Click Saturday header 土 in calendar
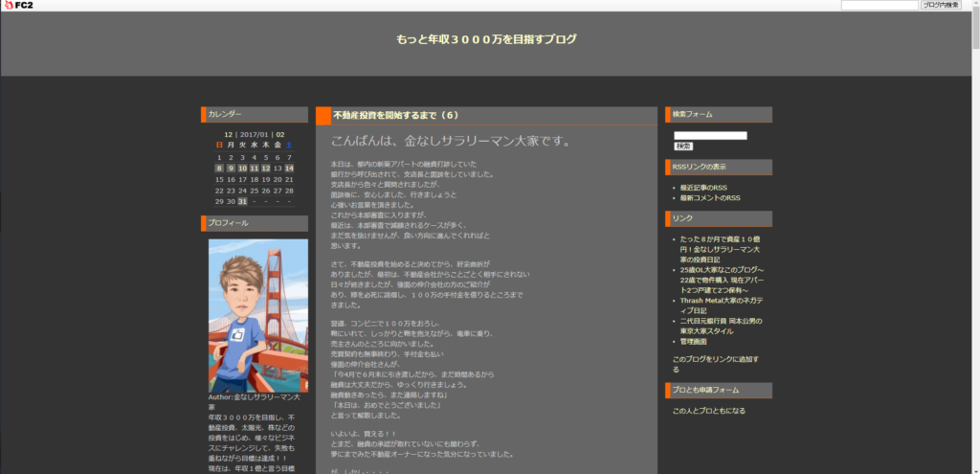 coord(289,146)
